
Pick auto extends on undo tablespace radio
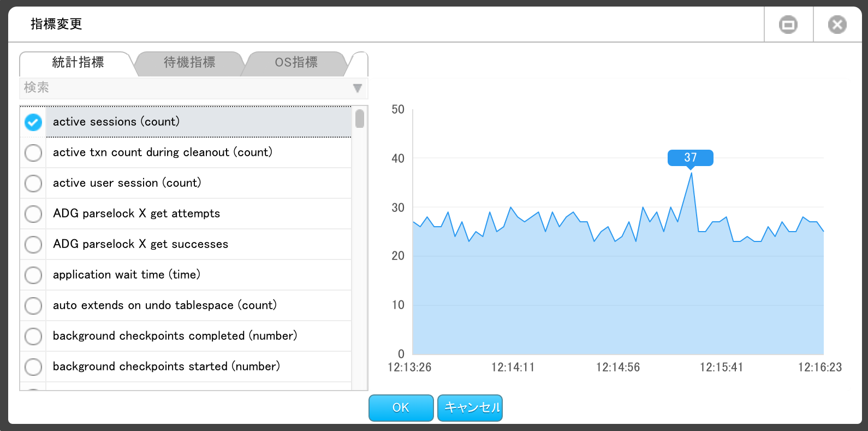tap(33, 305)
